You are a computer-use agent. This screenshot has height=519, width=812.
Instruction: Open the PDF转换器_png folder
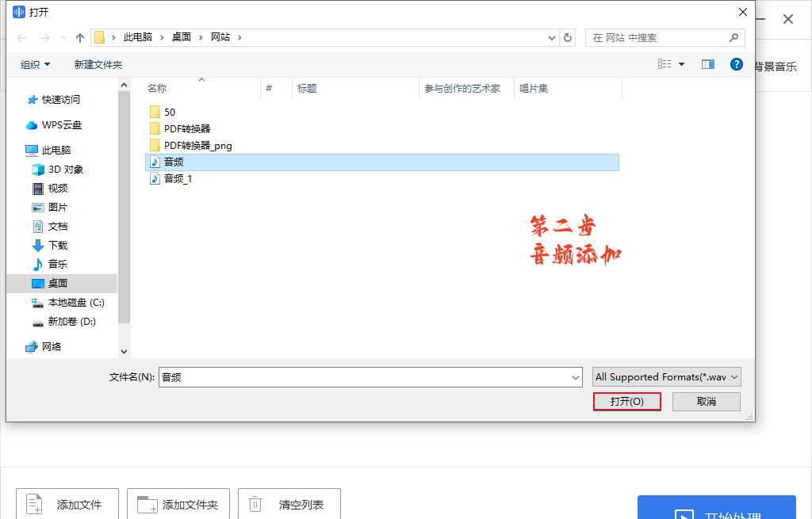pyautogui.click(x=197, y=146)
